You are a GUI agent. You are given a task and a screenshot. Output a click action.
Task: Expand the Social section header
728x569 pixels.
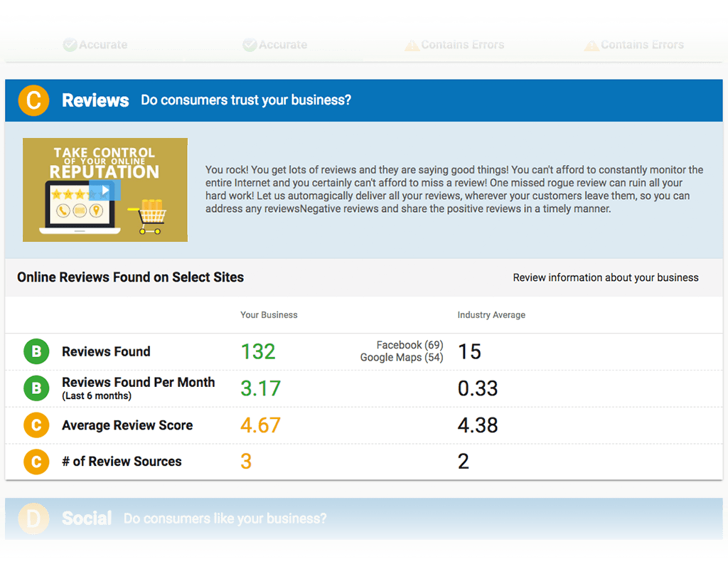(87, 519)
